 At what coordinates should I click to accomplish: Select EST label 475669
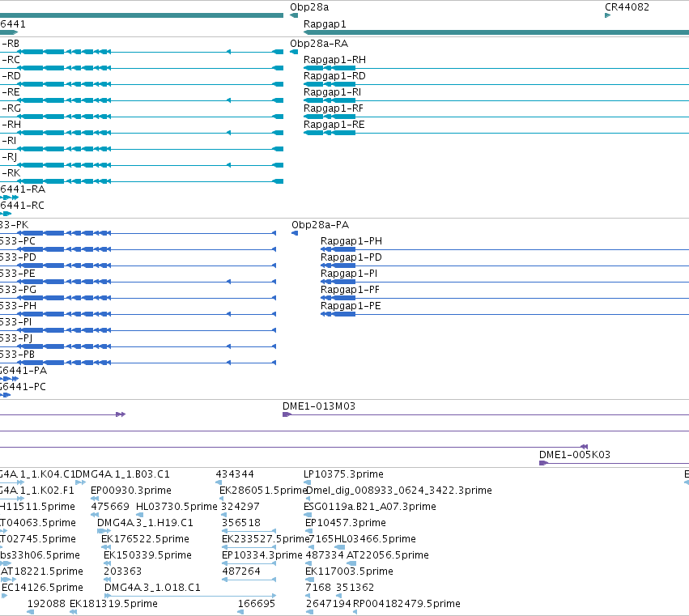(x=110, y=507)
